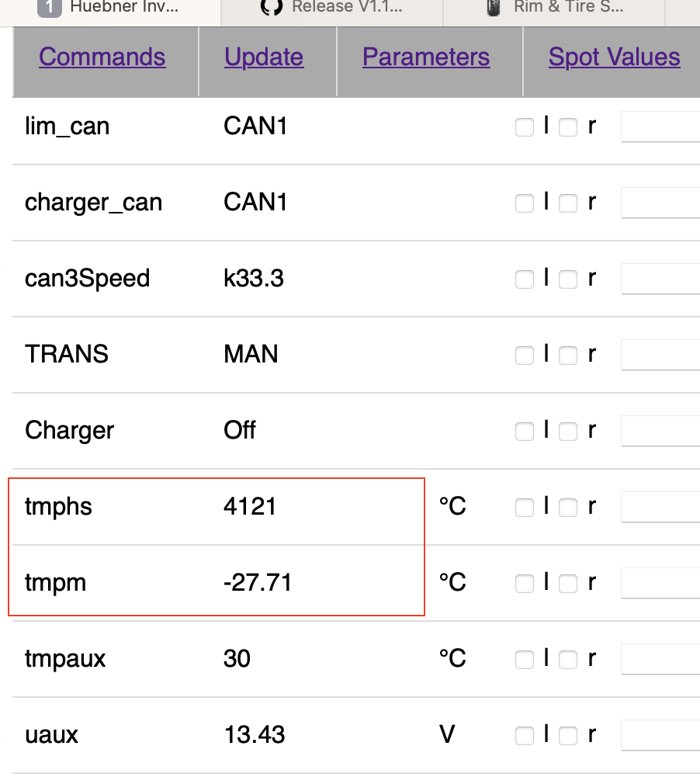This screenshot has height=784, width=700.
Task: Enable the "l" checkbox for lim_can
Action: (x=525, y=127)
